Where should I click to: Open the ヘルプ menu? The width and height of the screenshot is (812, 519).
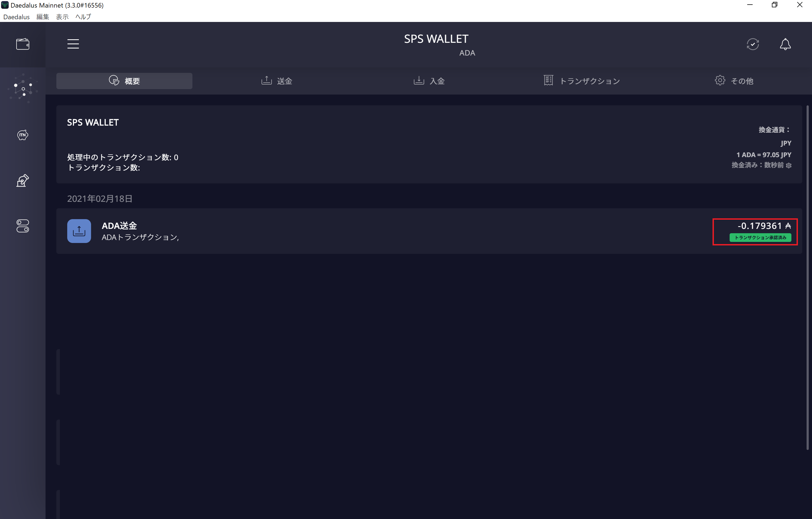(x=83, y=17)
